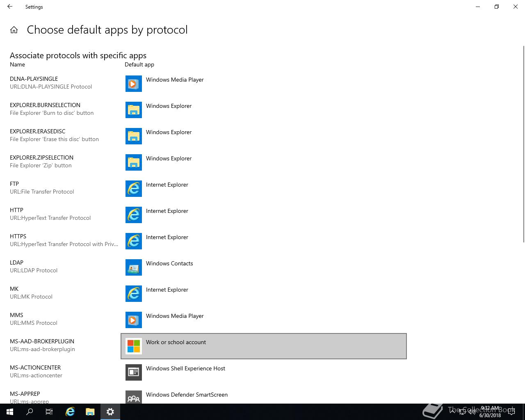The image size is (525, 420).
Task: Click the Work or school account icon
Action: (x=134, y=346)
